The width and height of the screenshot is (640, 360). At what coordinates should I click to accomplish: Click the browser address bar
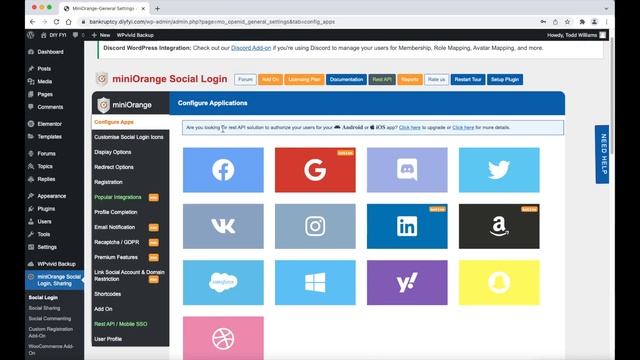306,22
